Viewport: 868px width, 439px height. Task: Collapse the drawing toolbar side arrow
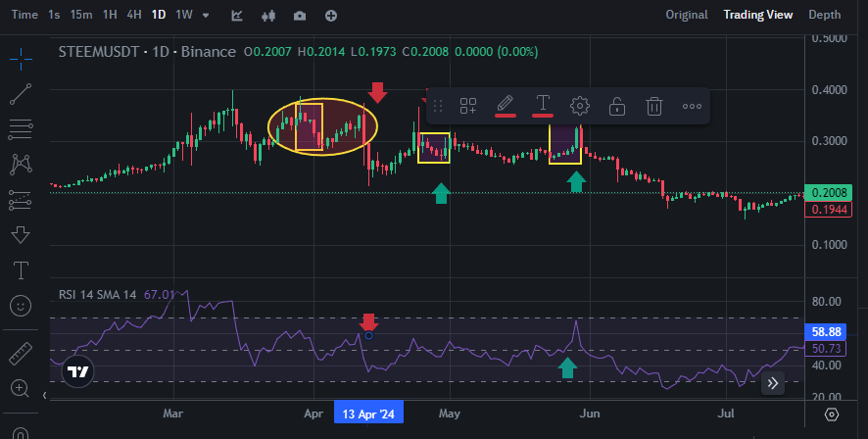pyautogui.click(x=45, y=395)
